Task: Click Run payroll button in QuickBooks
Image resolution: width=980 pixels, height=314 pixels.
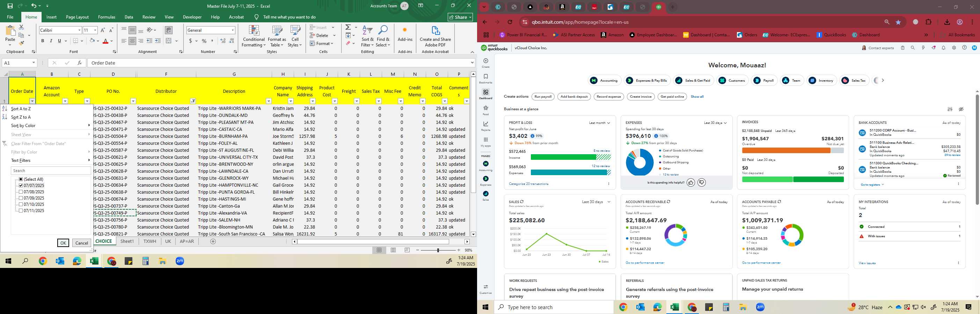Action: click(x=543, y=97)
